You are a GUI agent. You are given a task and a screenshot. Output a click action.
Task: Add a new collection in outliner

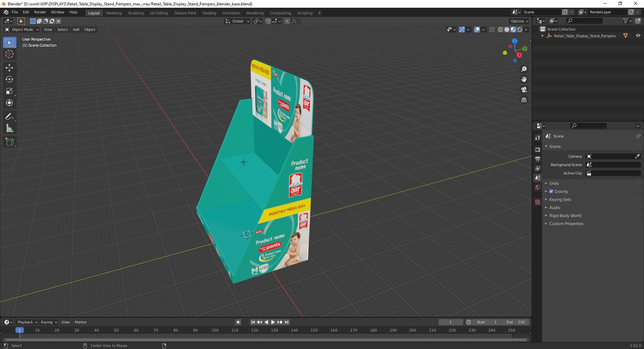click(x=638, y=21)
